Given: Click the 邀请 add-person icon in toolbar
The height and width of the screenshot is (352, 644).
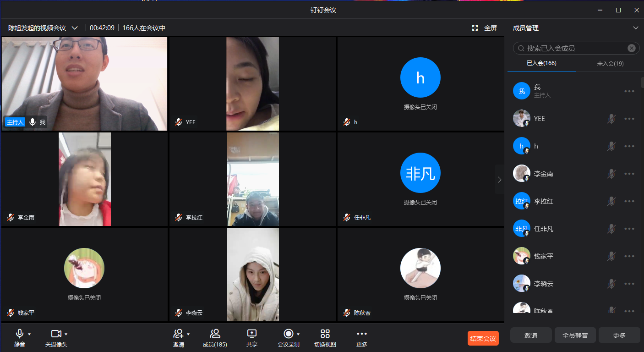Looking at the screenshot, I should tap(178, 334).
